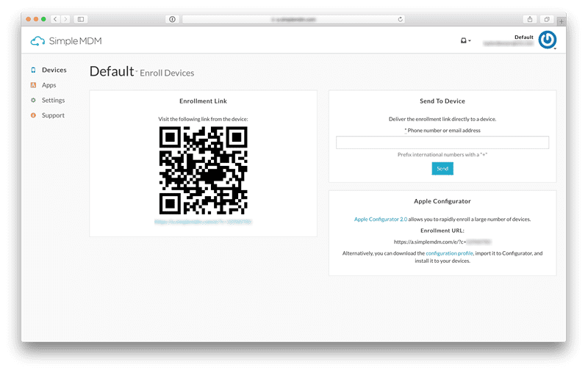Open the Apps sidebar section
This screenshot has width=588, height=373.
49,85
